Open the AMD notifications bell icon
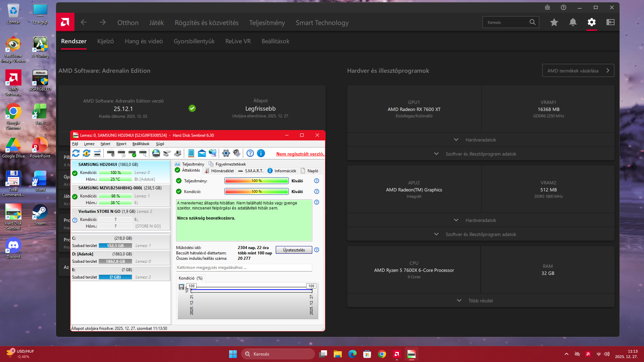The image size is (644, 362). (573, 22)
